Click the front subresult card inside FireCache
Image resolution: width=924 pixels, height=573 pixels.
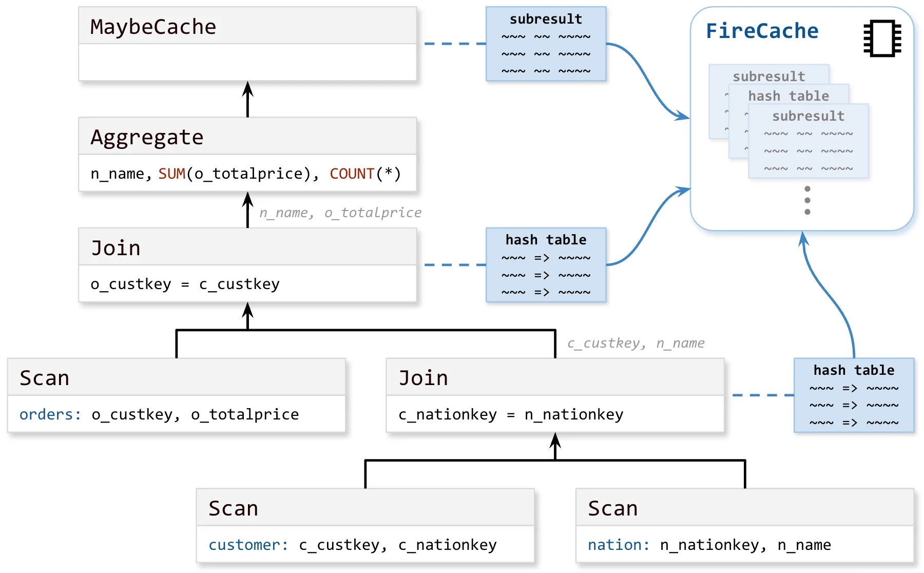tap(808, 141)
